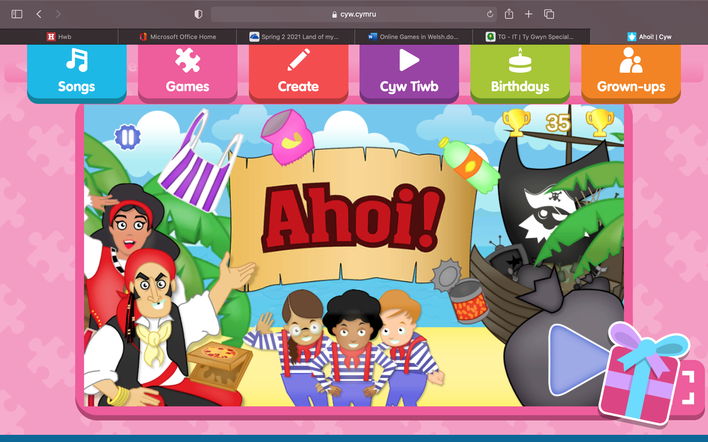This screenshot has height=442, width=708.
Task: Reload the page
Action: point(490,14)
